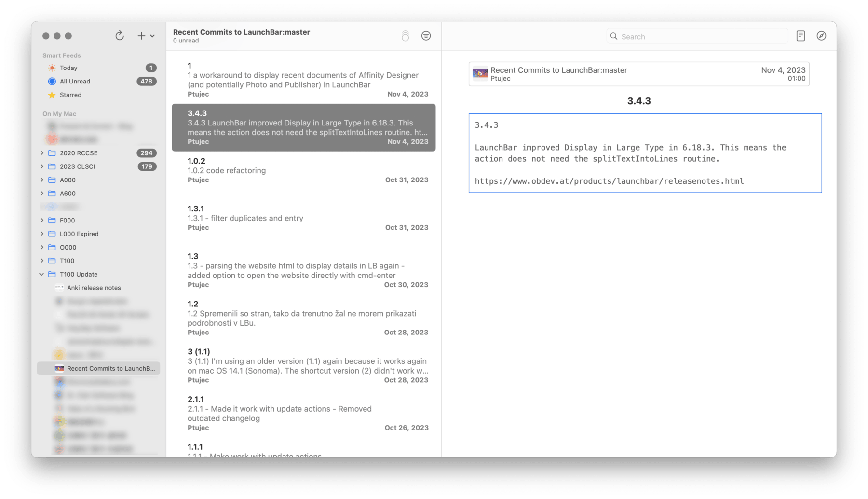
Task: Click the feed favicon in the article header
Action: (x=480, y=73)
